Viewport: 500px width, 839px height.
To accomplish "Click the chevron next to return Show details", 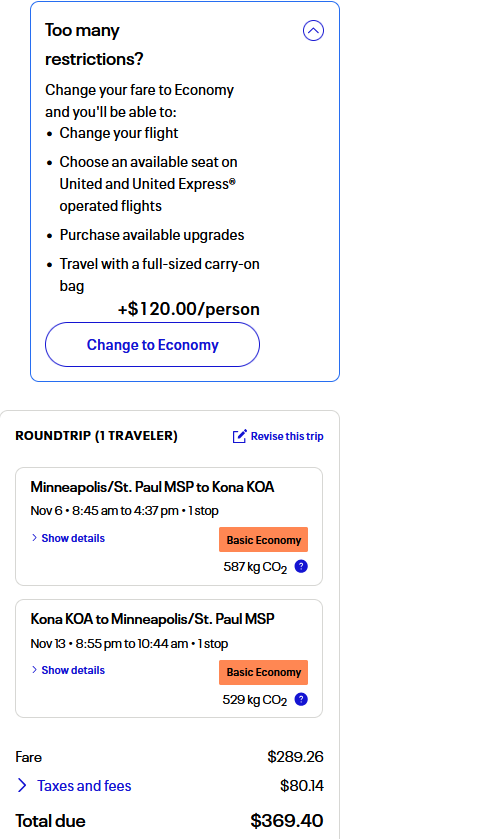I will (34, 669).
